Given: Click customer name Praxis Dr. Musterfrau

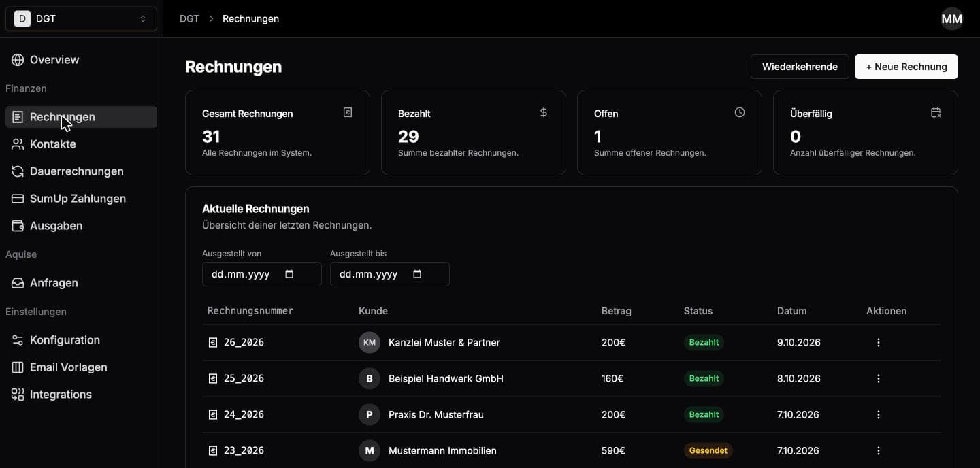Looking at the screenshot, I should (436, 414).
